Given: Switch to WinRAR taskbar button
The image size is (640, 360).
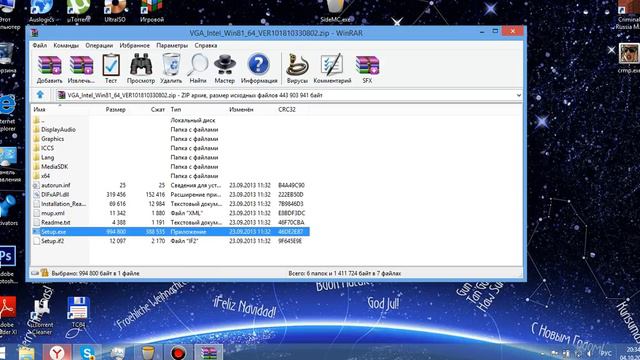Looking at the screenshot, I should coord(209,352).
